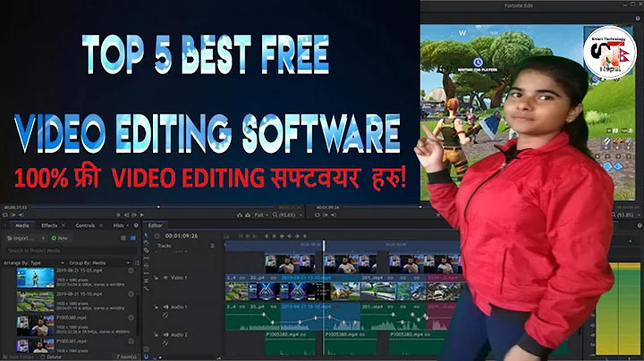The width and height of the screenshot is (644, 361).
Task: Open the Group By: Media dropdown
Action: pyautogui.click(x=99, y=263)
